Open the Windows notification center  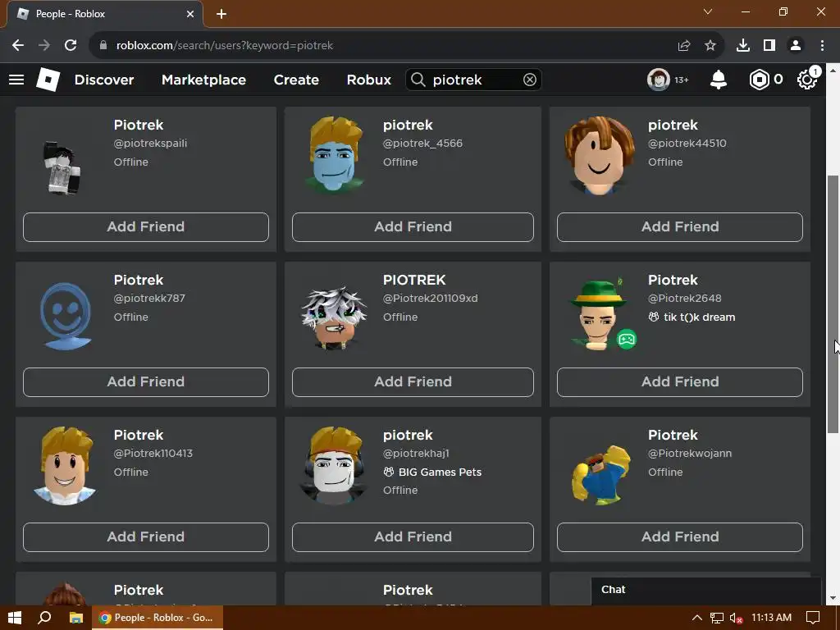point(813,618)
